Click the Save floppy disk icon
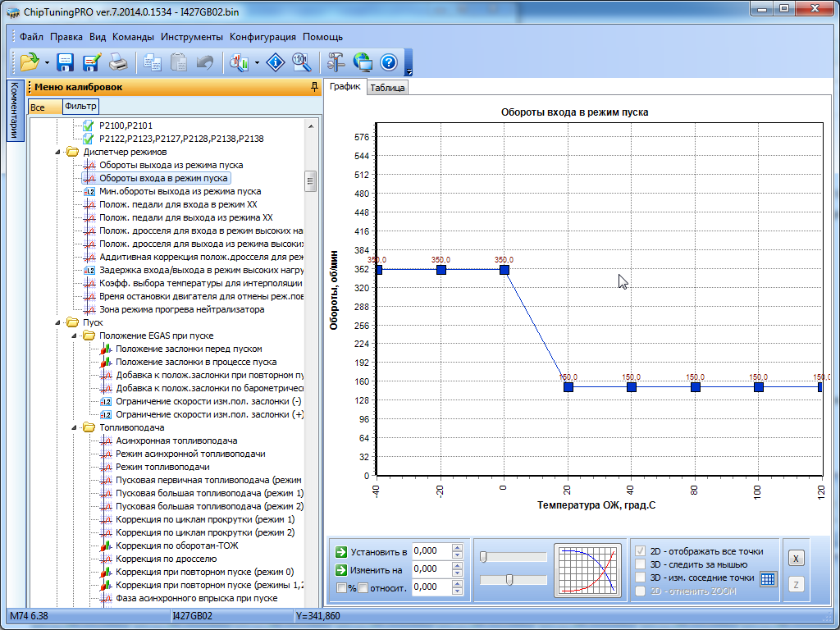This screenshot has height=630, width=840. pos(66,62)
